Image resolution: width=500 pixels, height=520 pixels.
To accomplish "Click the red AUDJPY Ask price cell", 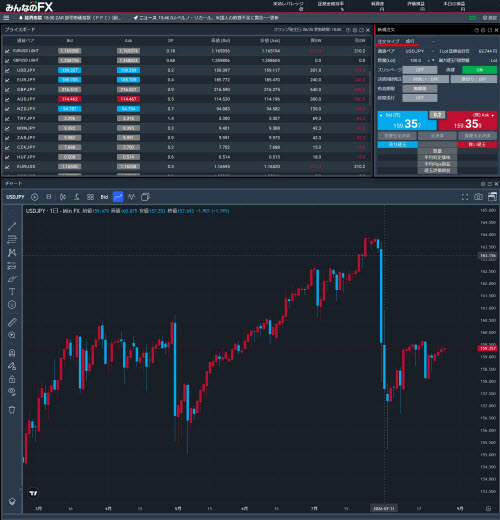I will [128, 99].
